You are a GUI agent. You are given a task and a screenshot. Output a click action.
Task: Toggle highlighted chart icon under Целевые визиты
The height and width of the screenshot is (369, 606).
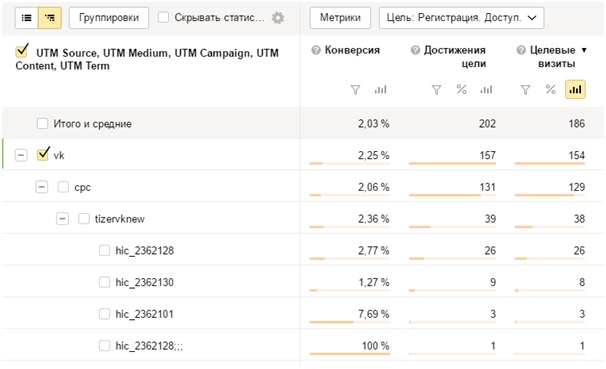[575, 90]
